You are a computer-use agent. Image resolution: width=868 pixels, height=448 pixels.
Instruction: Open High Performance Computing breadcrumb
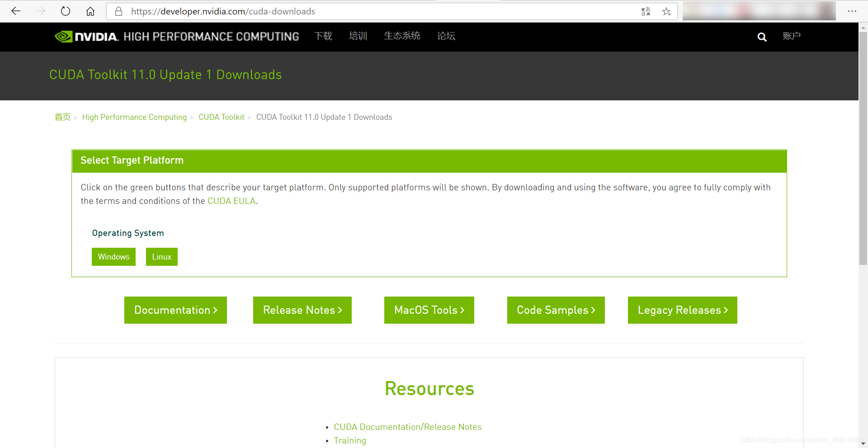134,117
